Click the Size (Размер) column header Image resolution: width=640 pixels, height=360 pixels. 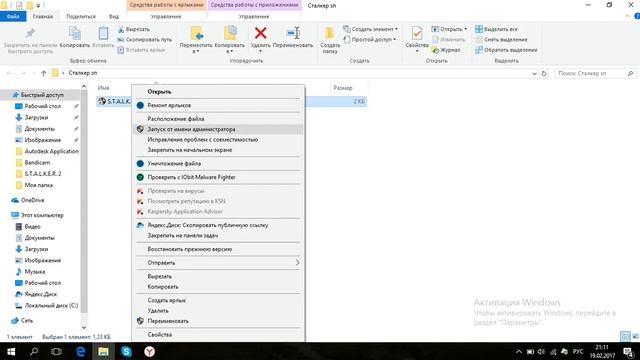click(343, 88)
